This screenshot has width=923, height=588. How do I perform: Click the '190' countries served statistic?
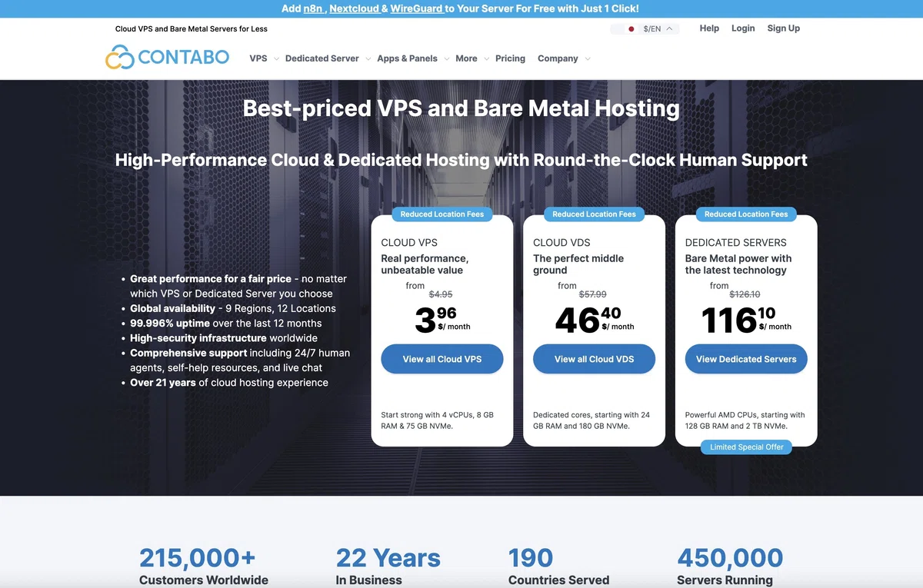531,557
